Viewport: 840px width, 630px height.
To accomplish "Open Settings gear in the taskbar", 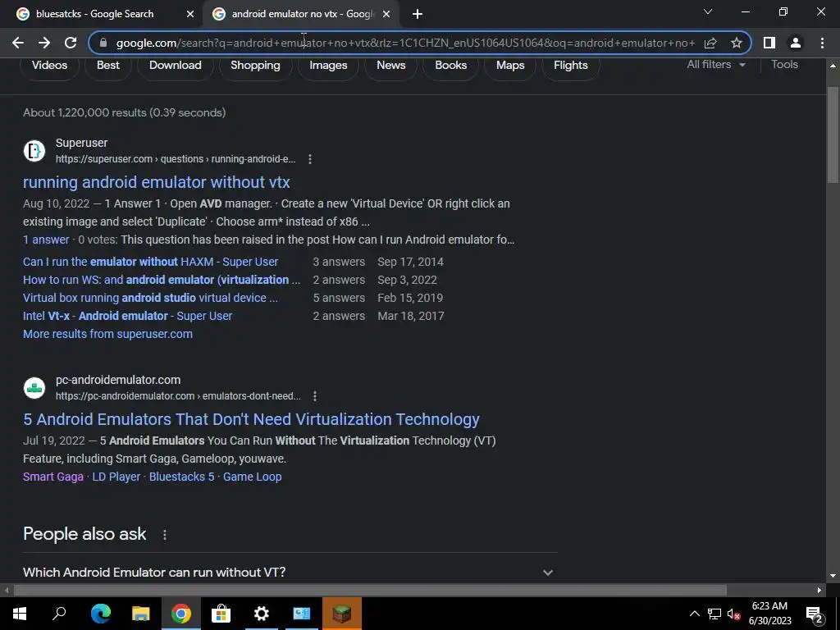I will click(x=262, y=614).
